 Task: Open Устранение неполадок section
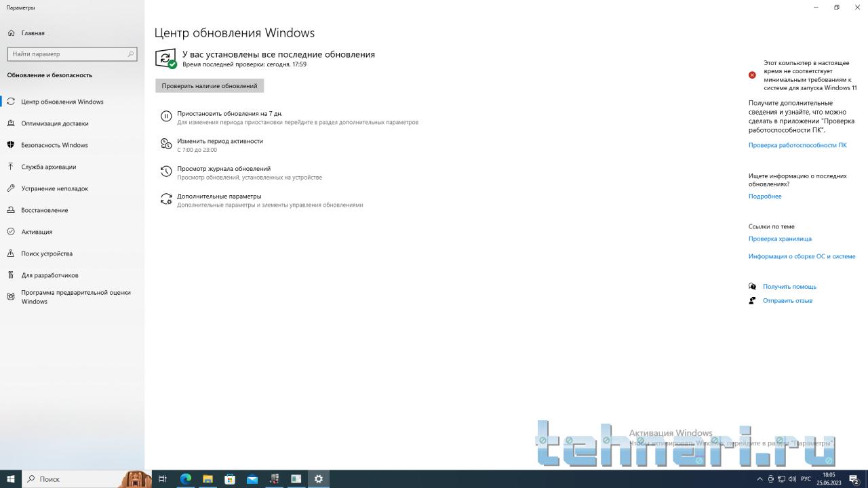[72, 188]
